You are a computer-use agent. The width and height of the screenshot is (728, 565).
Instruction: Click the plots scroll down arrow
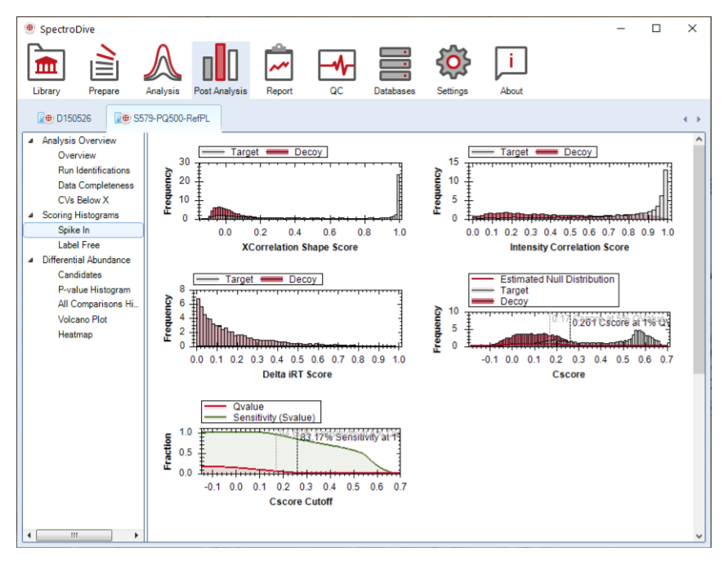click(699, 536)
